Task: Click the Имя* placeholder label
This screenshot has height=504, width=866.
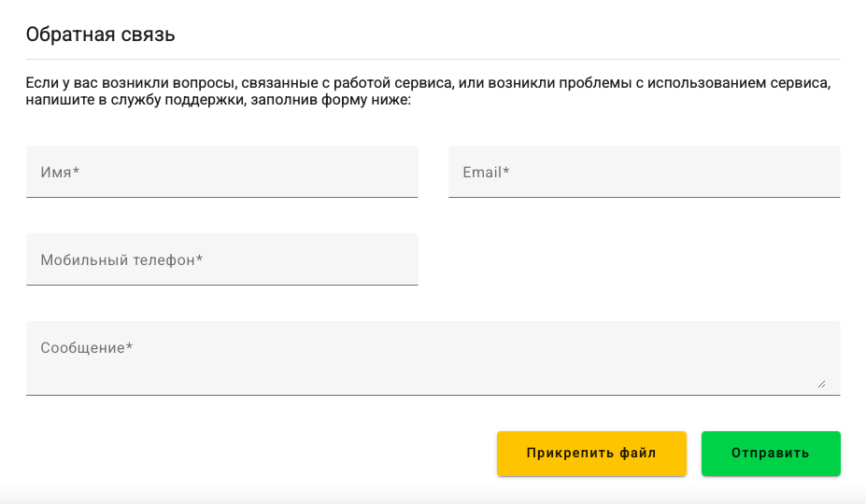Action: pos(60,173)
